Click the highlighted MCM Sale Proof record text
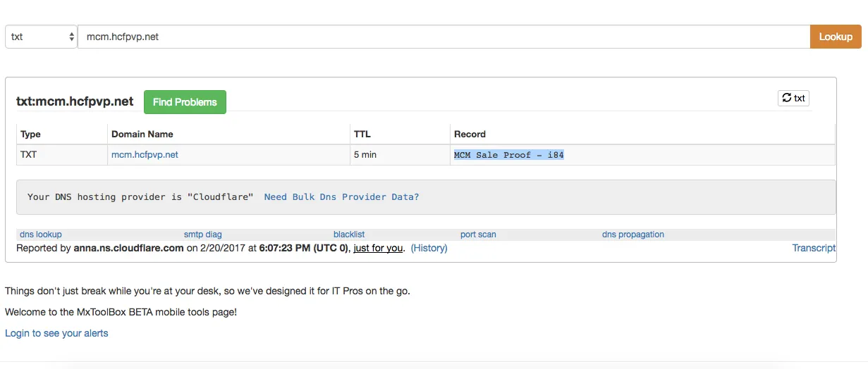This screenshot has height=369, width=868. click(509, 155)
